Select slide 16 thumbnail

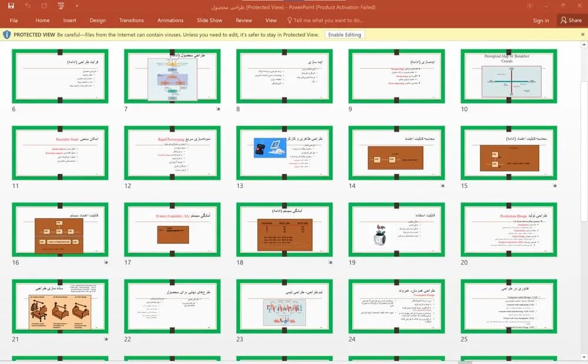(x=60, y=229)
